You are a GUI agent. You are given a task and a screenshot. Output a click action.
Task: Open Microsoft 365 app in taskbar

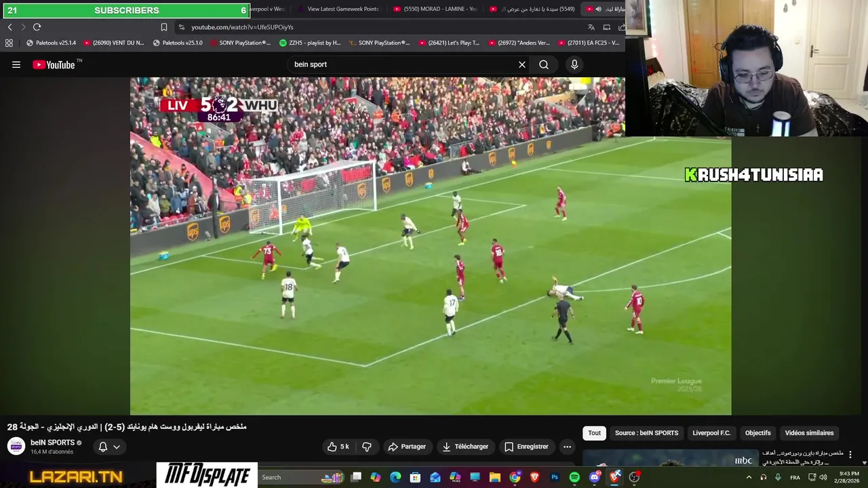coord(455,477)
